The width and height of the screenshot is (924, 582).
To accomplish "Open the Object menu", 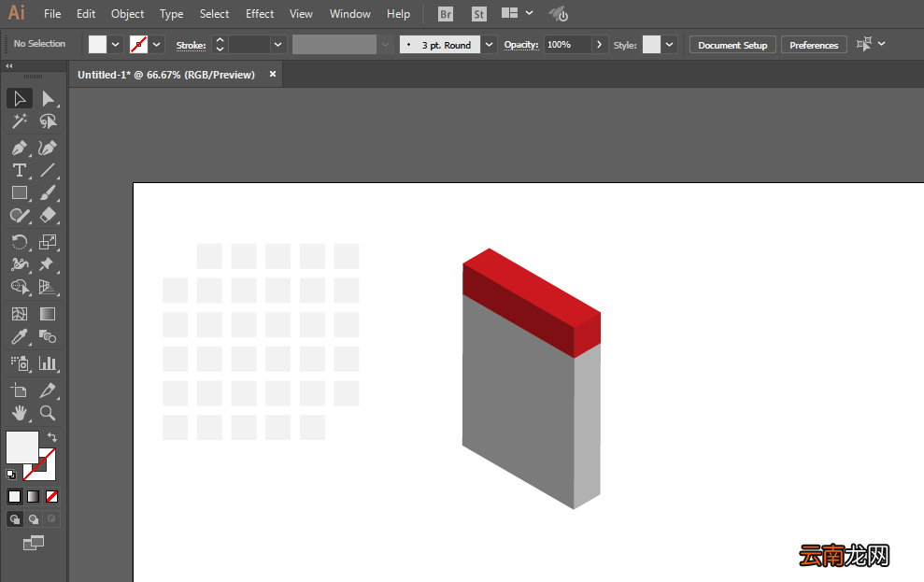I will (128, 14).
